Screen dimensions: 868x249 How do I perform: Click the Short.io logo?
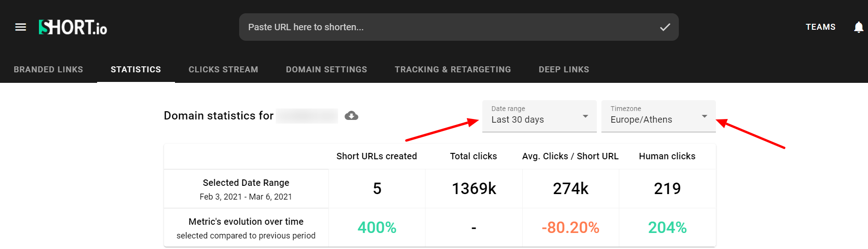(x=73, y=27)
